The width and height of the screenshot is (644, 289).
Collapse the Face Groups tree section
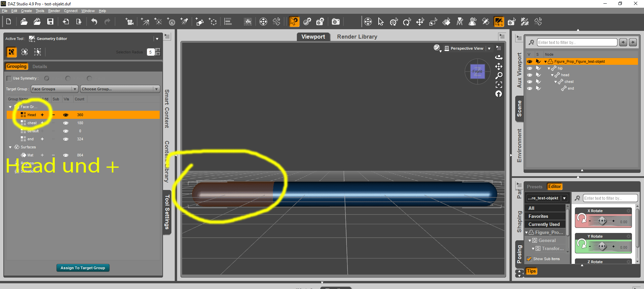click(x=10, y=107)
